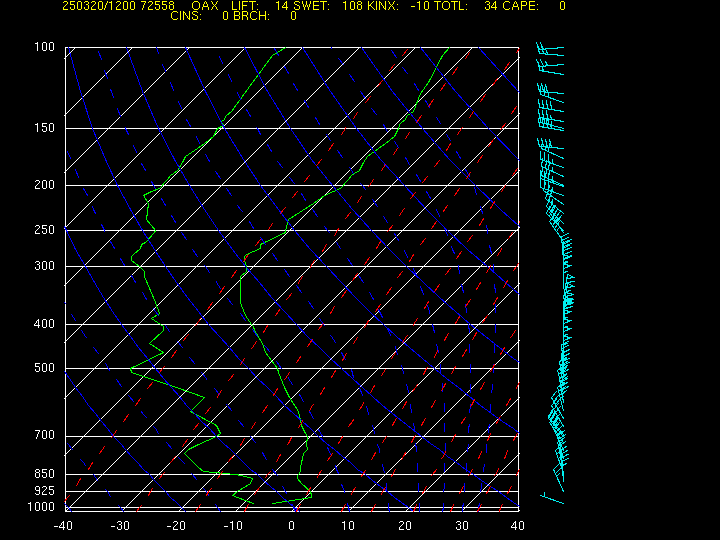
Task: Click the 0 temperature axis label at bottom
Action: tap(291, 526)
